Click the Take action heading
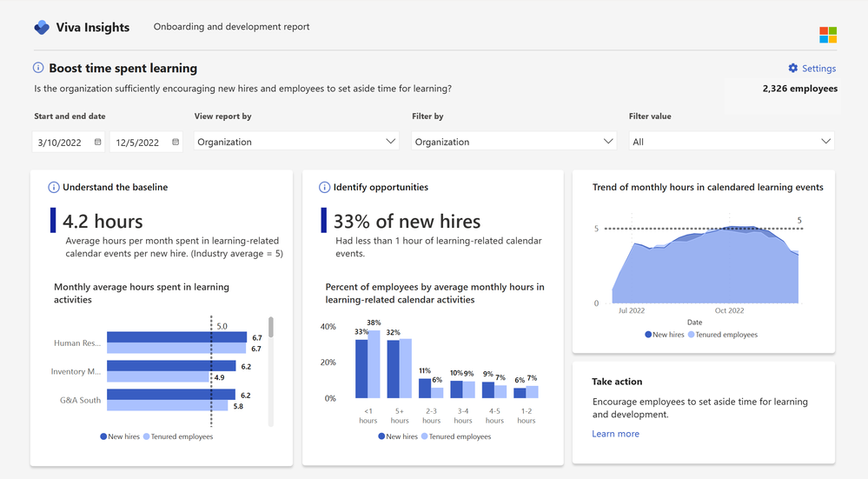Viewport: 868px width, 479px height. click(617, 382)
